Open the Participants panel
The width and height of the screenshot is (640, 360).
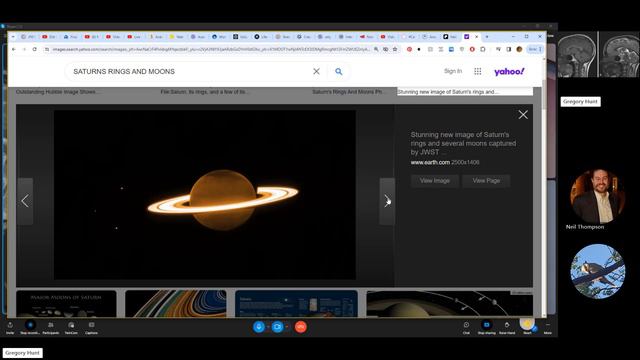click(51, 327)
